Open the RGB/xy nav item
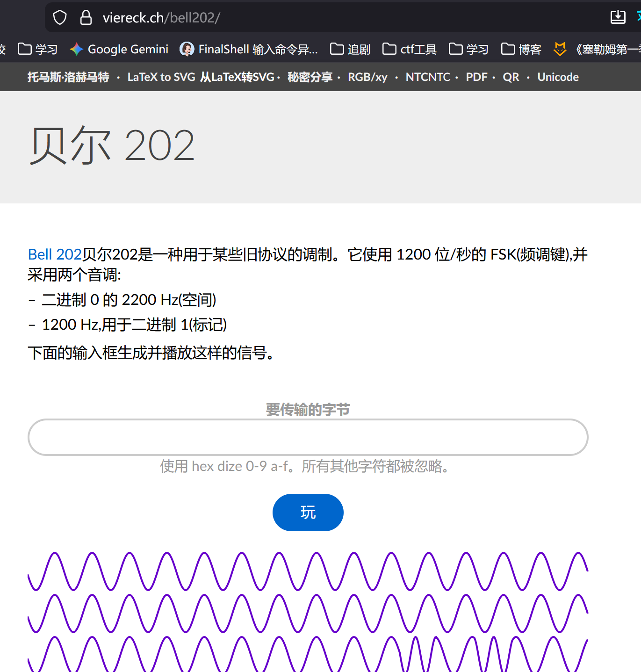The width and height of the screenshot is (641, 672). 368,77
